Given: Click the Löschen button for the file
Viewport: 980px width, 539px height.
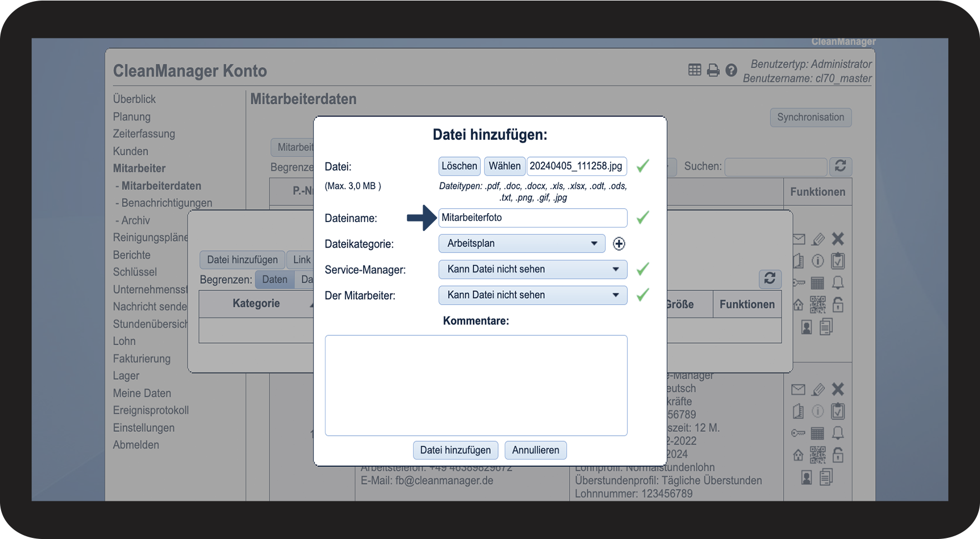Looking at the screenshot, I should pyautogui.click(x=459, y=166).
